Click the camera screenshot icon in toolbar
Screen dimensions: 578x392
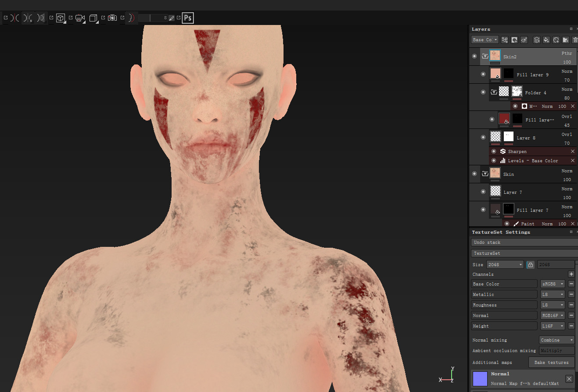point(112,18)
